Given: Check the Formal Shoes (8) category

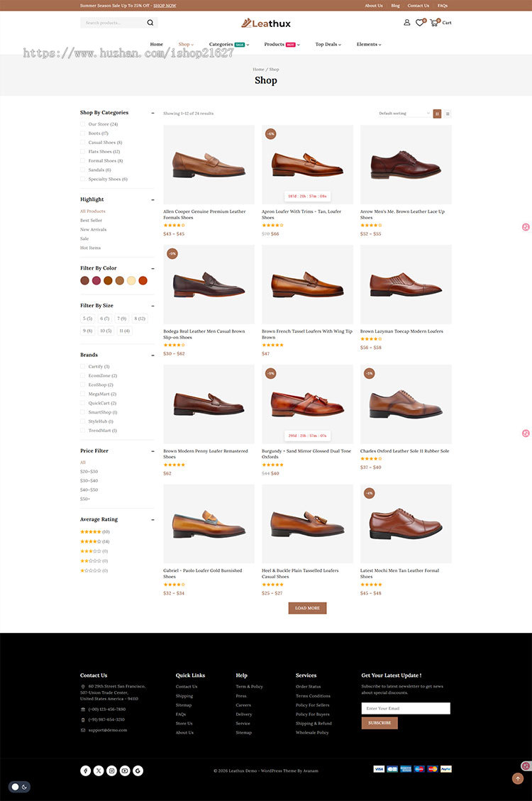Looking at the screenshot, I should 83,161.
